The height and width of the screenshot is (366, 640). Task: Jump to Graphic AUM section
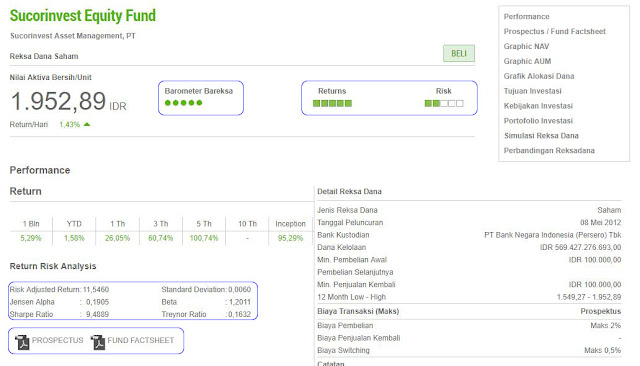pyautogui.click(x=527, y=61)
